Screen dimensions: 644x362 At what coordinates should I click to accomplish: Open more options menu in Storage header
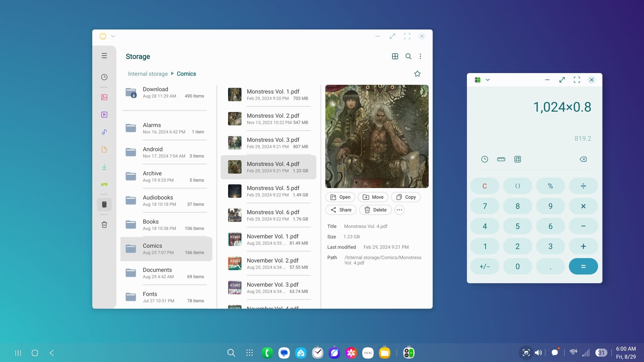tap(420, 56)
